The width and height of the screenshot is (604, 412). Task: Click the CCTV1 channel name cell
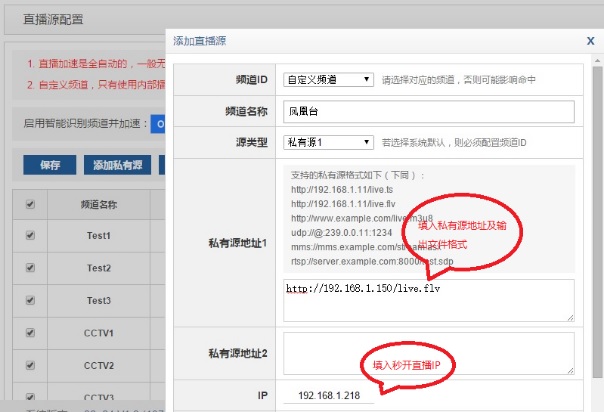[x=99, y=333]
